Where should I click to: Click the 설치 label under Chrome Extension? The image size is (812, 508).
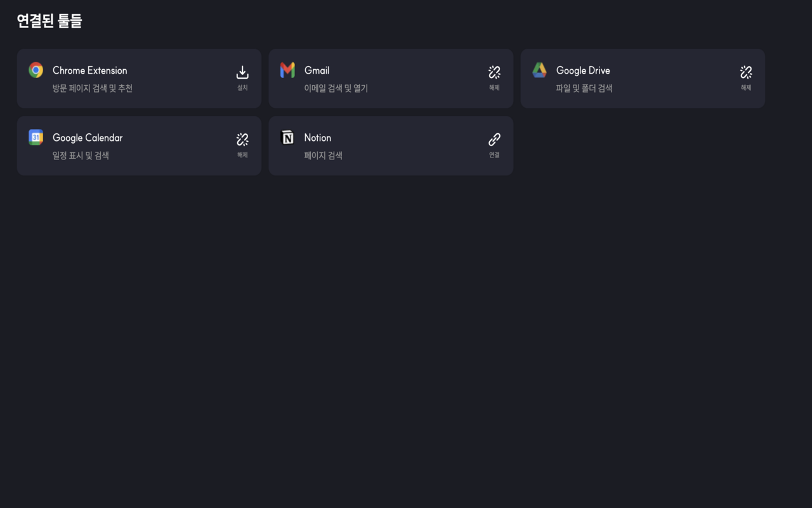(x=242, y=88)
